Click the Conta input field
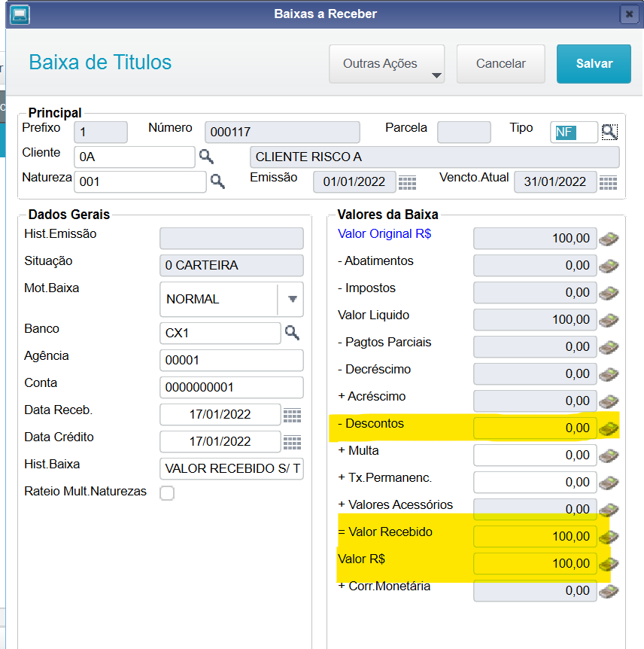Image resolution: width=644 pixels, height=649 pixels. point(232,388)
